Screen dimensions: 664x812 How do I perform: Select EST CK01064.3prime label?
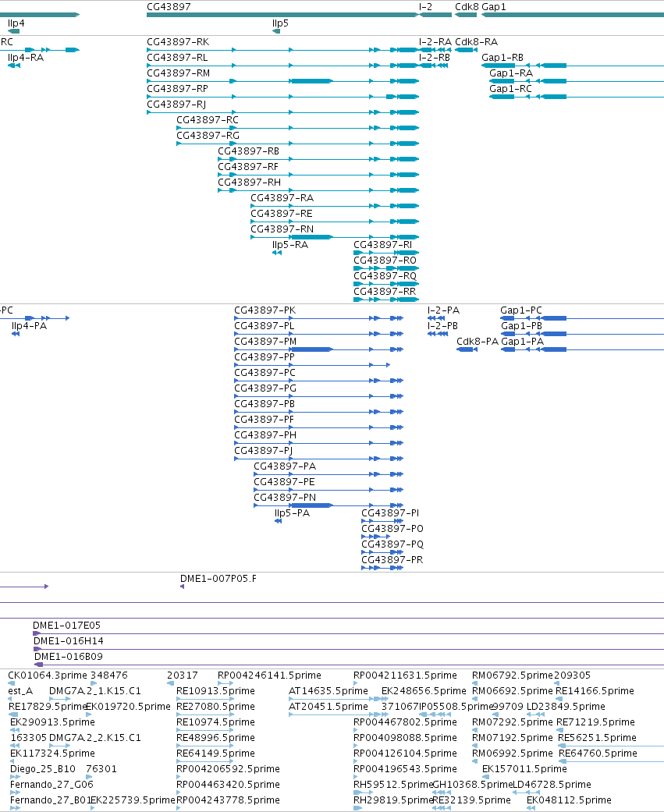(48, 675)
